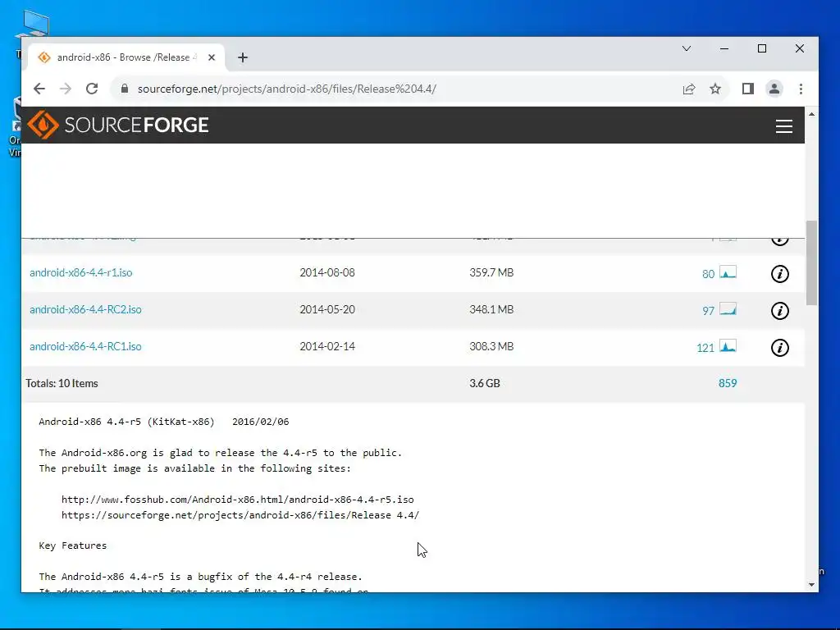Click the Key Features heading text
840x630 pixels.
click(x=72, y=546)
